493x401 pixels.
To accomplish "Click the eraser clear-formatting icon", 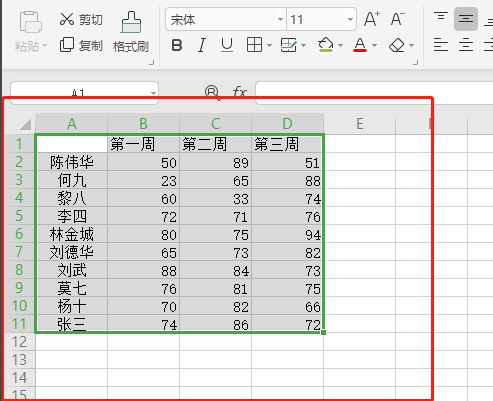I will [x=397, y=45].
